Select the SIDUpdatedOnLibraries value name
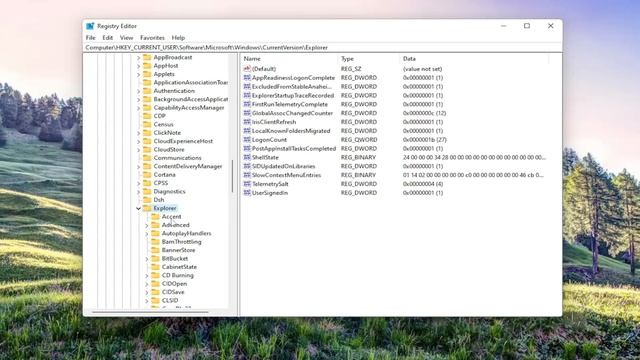This screenshot has height=360, width=640. 284,167
